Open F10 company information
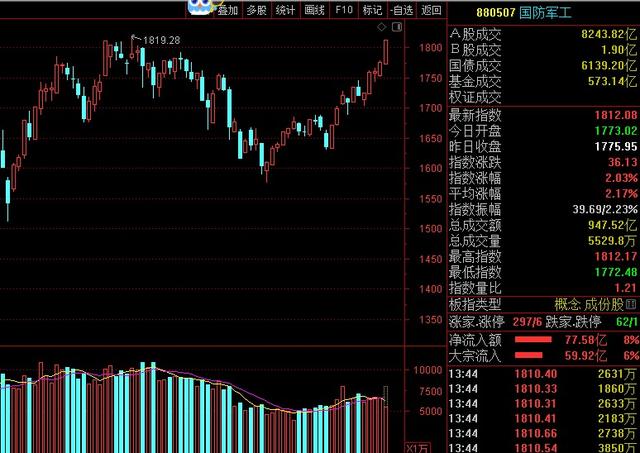Viewport: 640px width, 453px height. click(344, 10)
